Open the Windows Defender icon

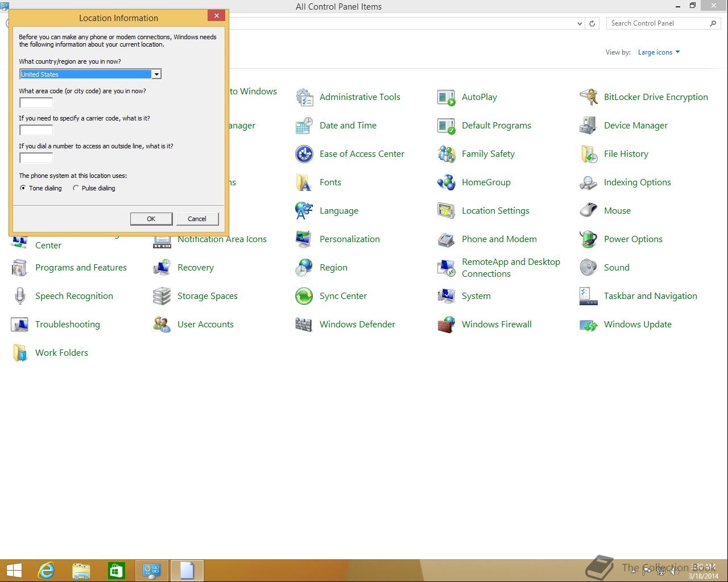[304, 325]
